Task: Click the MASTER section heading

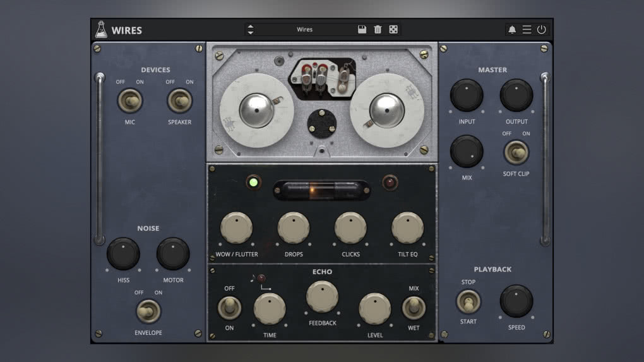Action: pyautogui.click(x=492, y=70)
